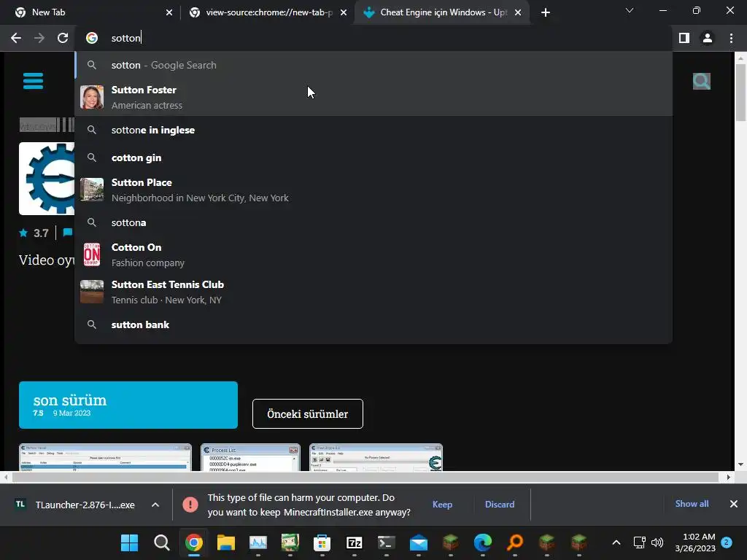Select 'sotton - Google Search' suggestion

373,65
